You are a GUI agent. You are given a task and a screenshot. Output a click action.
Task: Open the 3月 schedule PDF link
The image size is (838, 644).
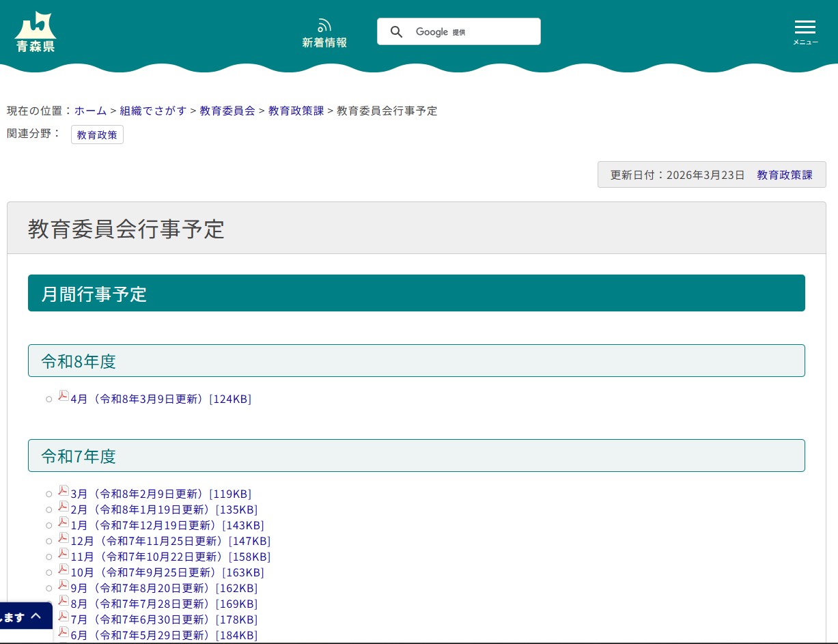(160, 494)
